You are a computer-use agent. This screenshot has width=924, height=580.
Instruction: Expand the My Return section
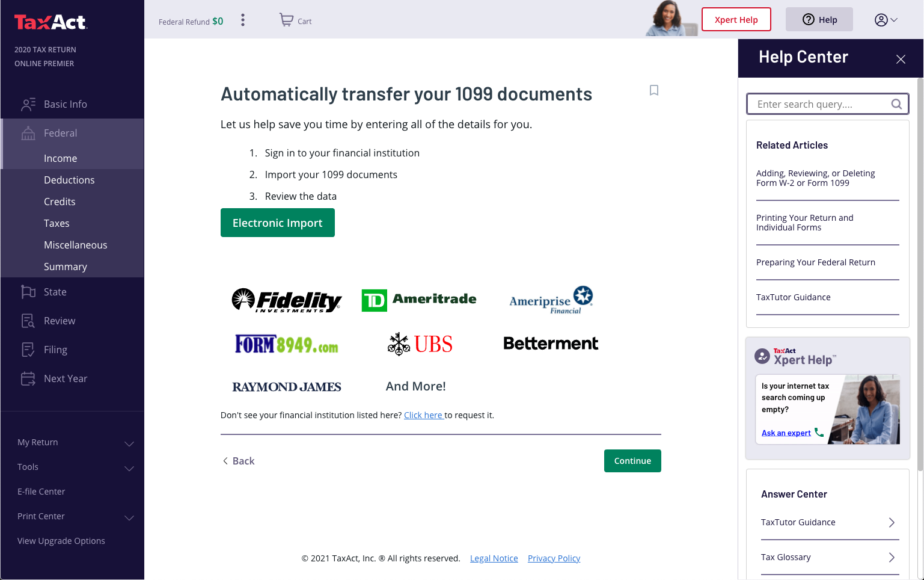tap(75, 442)
